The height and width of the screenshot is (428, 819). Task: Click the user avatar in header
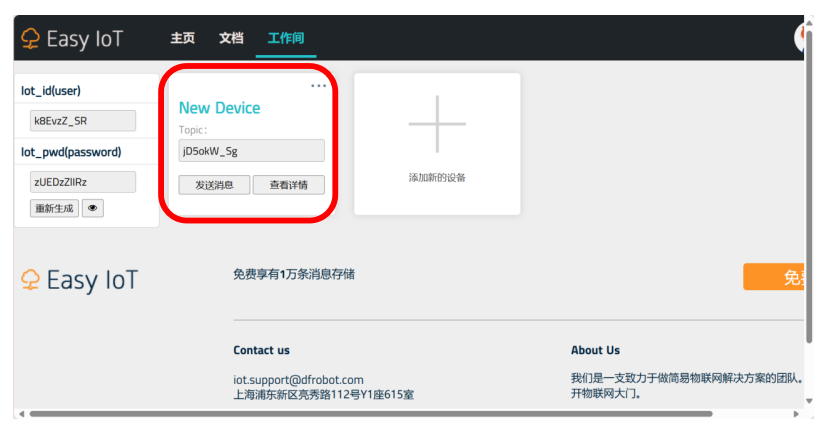[x=799, y=38]
